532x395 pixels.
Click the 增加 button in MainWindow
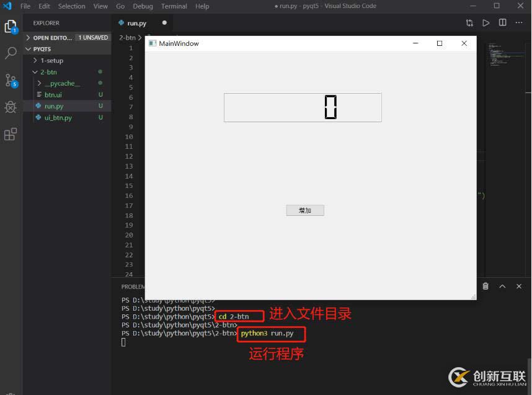[305, 210]
